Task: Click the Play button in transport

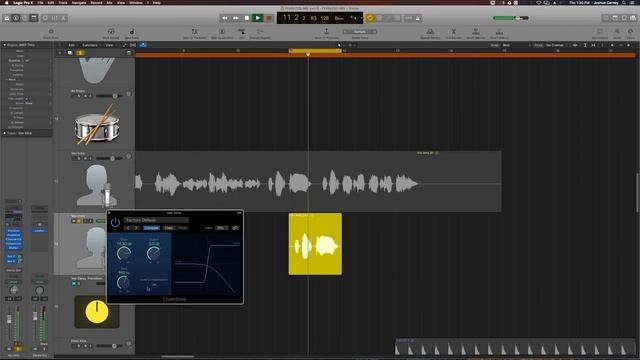Action: click(258, 18)
